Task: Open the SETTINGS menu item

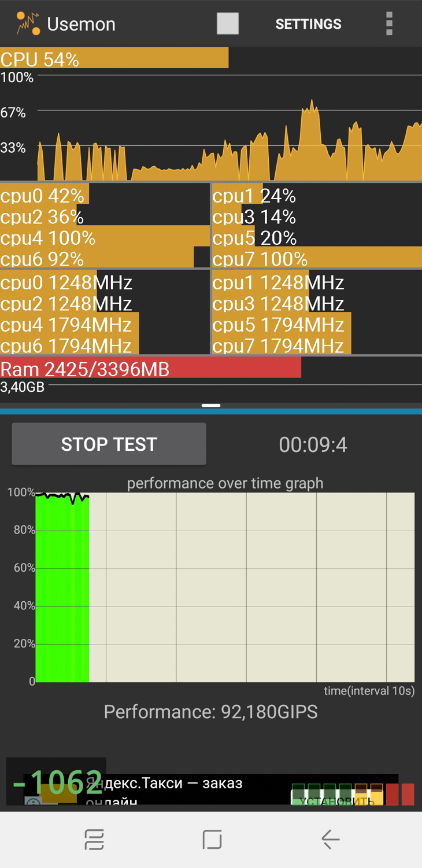Action: click(x=308, y=24)
